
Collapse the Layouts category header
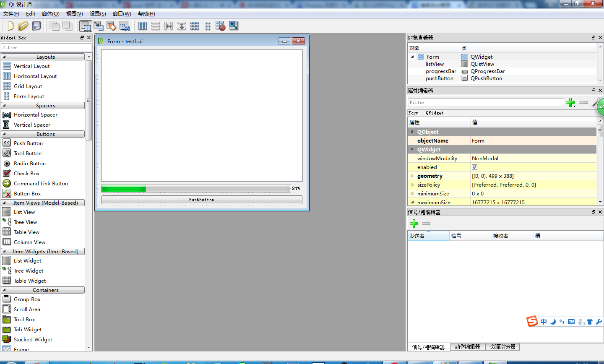tap(43, 57)
